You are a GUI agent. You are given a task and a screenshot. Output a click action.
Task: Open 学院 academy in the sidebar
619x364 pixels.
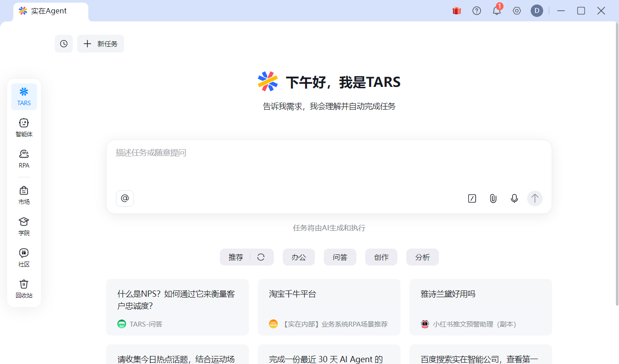(x=24, y=227)
